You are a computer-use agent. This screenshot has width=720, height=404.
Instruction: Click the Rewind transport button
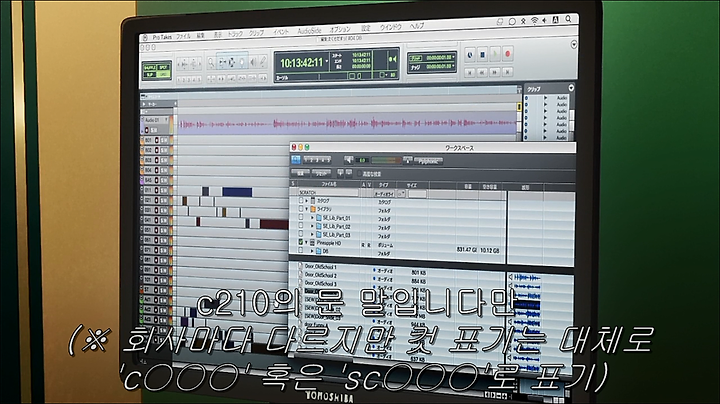[482, 72]
